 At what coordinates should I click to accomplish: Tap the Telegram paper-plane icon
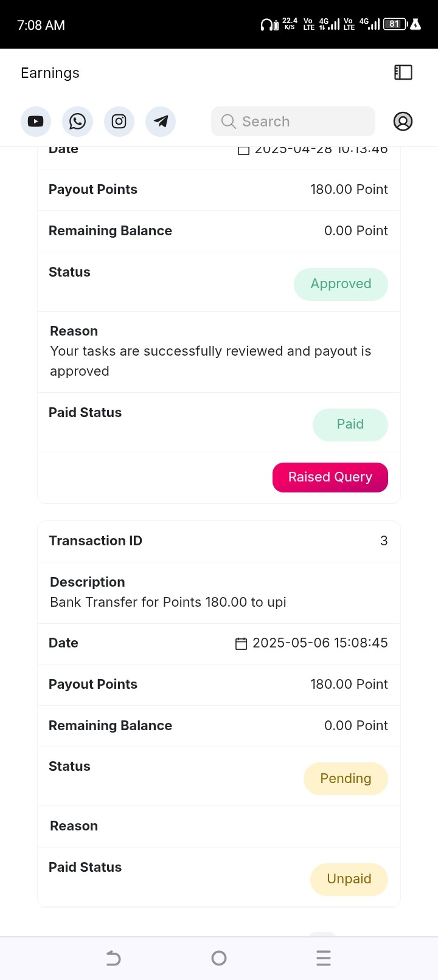pyautogui.click(x=161, y=122)
